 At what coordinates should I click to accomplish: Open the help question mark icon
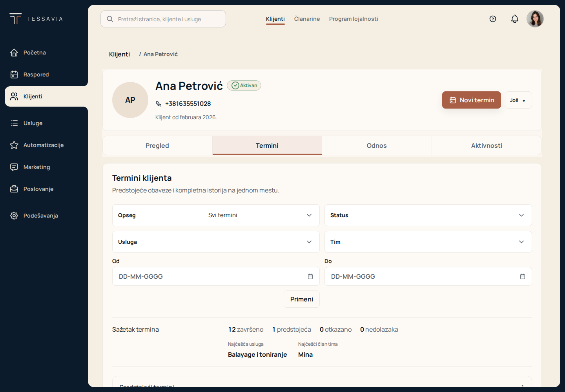coord(493,19)
